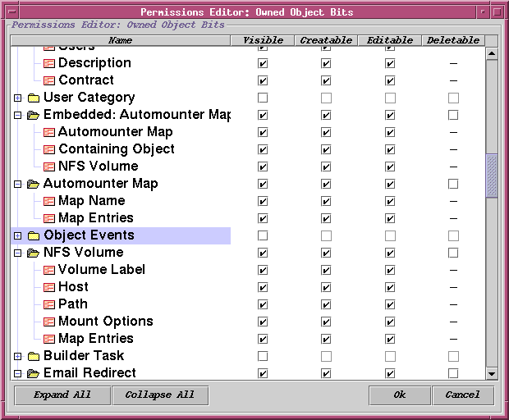Viewport: 509px width, 420px height.
Task: Confirm with the Ok button
Action: coord(400,395)
